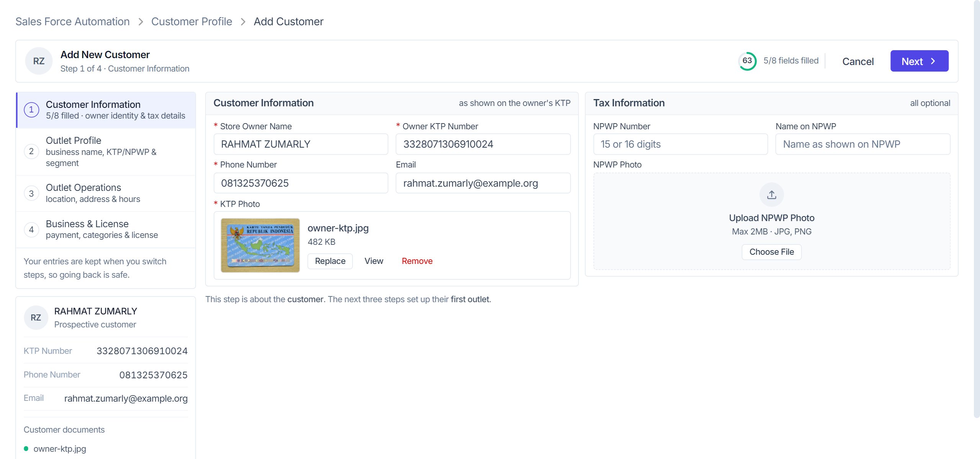Click the page vertical scrollbar
The image size is (980, 459).
tap(977, 209)
